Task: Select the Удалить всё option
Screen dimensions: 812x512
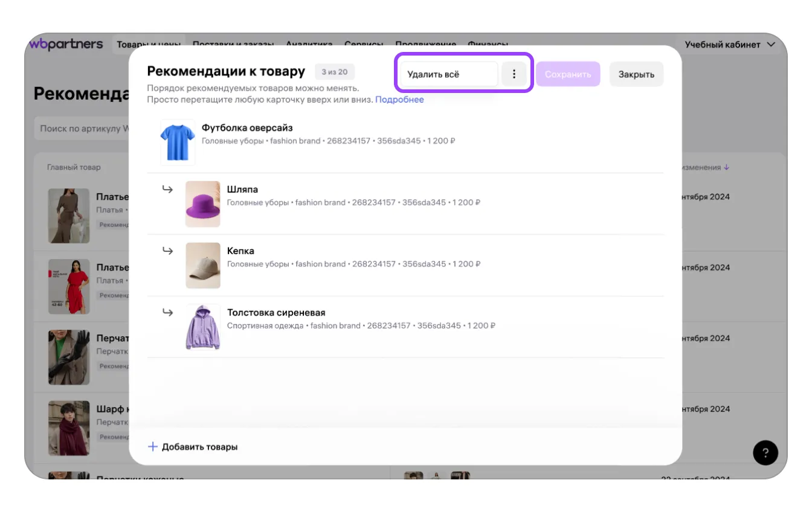Action: (x=448, y=74)
